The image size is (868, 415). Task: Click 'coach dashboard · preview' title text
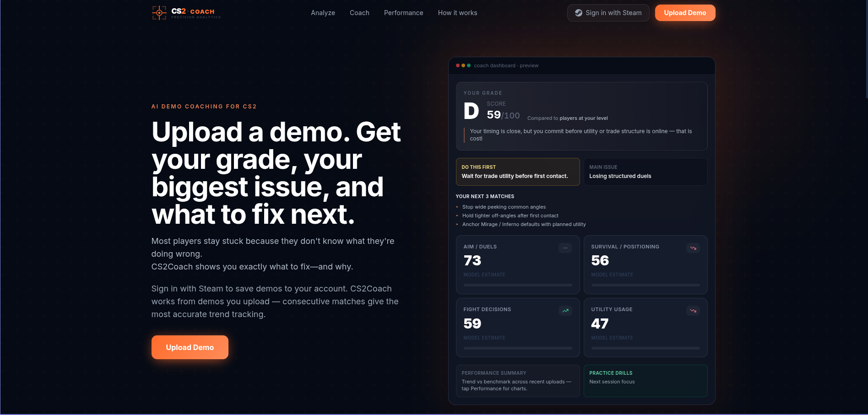click(506, 65)
